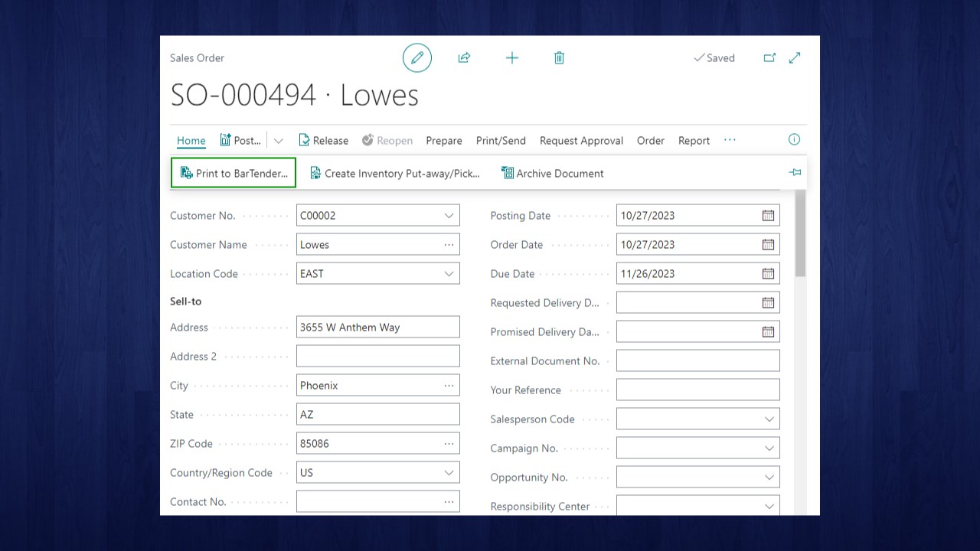Open the Request Approval menu
980x551 pixels.
point(581,141)
